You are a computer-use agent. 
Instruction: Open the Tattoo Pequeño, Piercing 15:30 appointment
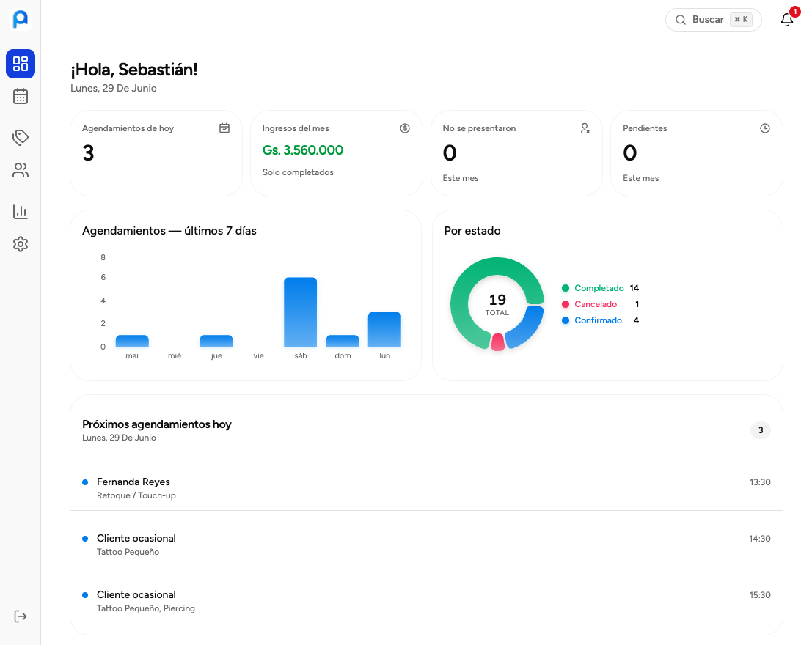pyautogui.click(x=426, y=600)
